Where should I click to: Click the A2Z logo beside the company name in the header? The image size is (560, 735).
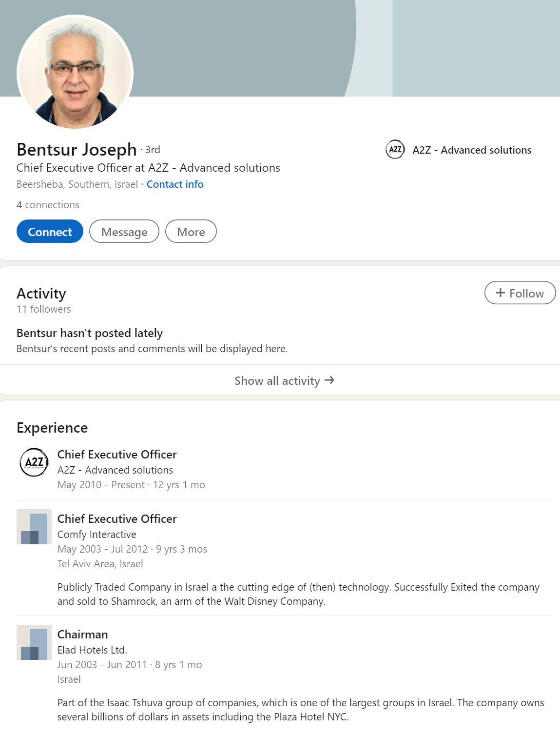point(395,150)
